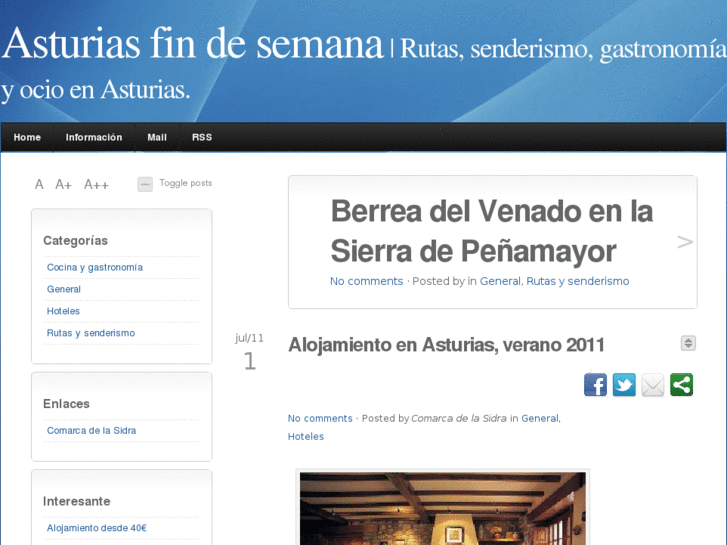
Task: Open No comments under the Alojamiento post
Action: (x=320, y=418)
